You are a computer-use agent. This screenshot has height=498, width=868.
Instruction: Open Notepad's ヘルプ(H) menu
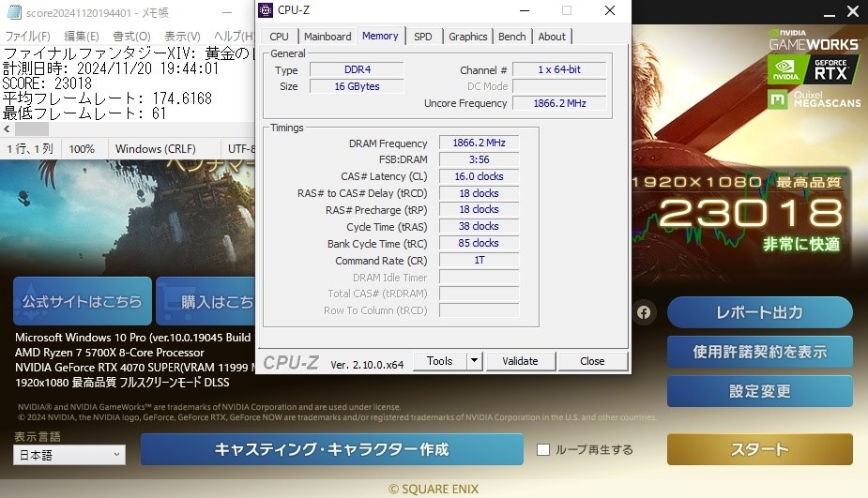235,36
